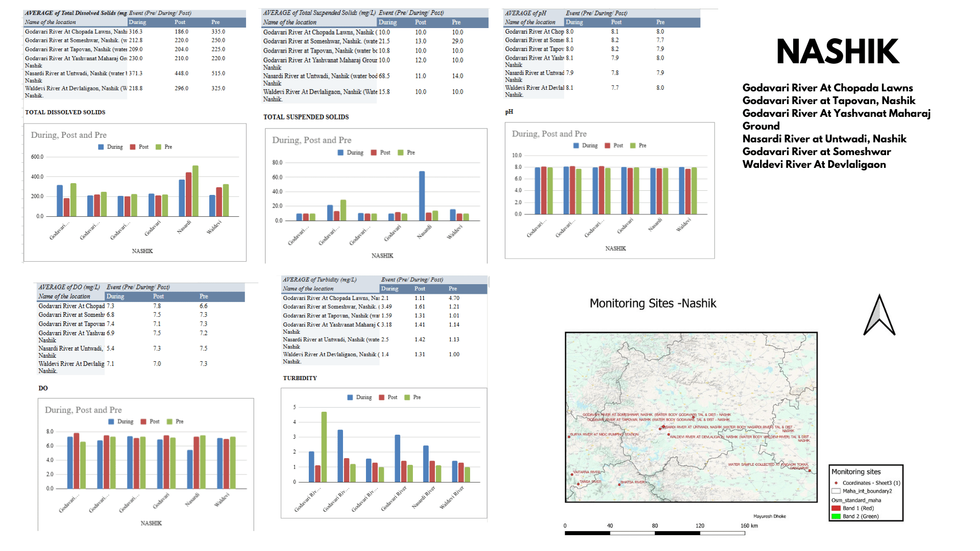Click 'Godavari River at Someshwar' in the bold list
This screenshot has height=551, width=980.
coord(817,152)
